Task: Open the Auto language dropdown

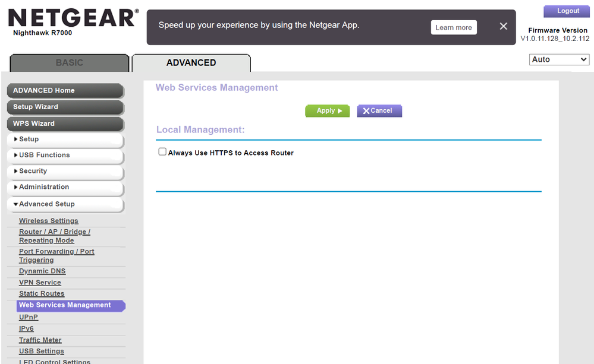Action: click(x=559, y=59)
